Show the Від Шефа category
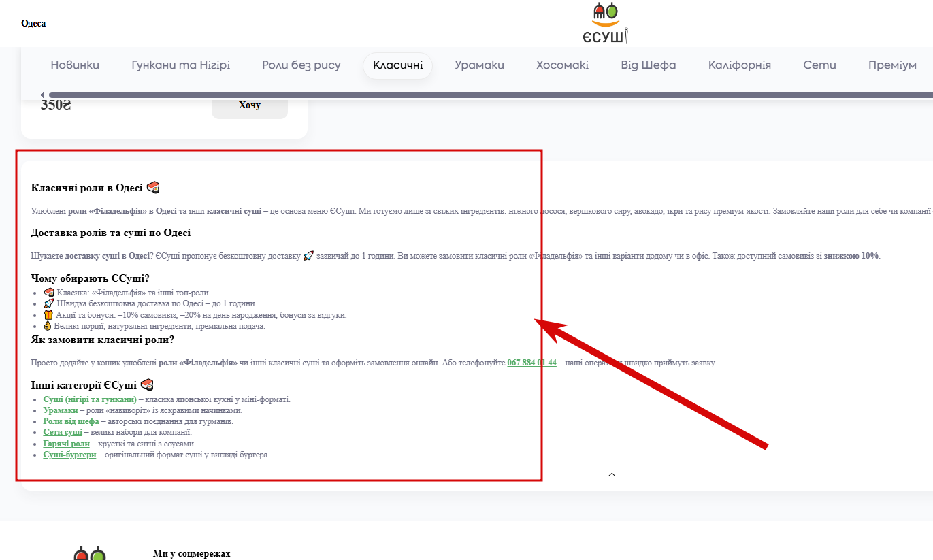 tap(649, 65)
